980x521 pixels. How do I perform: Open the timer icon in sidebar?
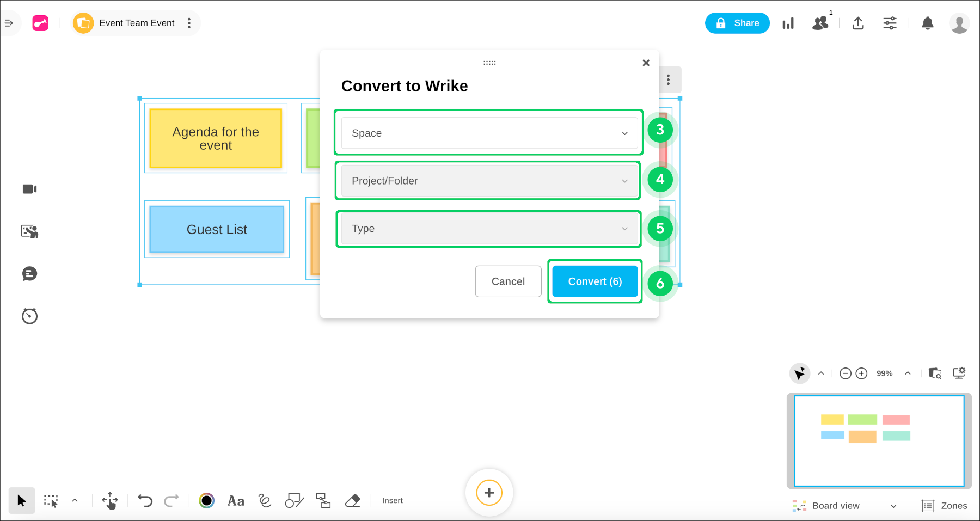29,316
